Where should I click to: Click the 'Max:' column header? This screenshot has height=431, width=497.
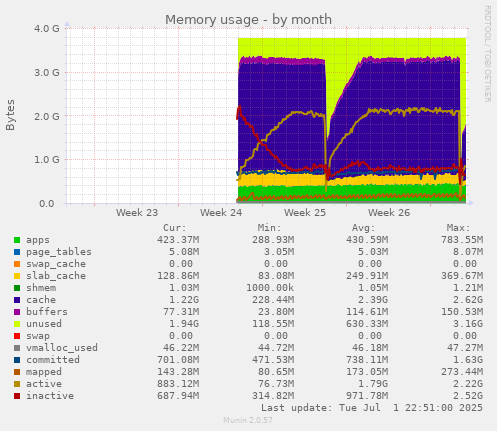[x=458, y=228]
